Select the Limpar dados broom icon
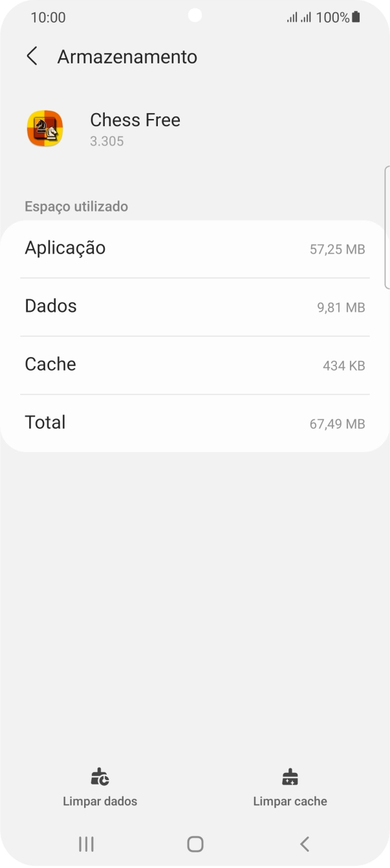The image size is (390, 868). (x=100, y=777)
